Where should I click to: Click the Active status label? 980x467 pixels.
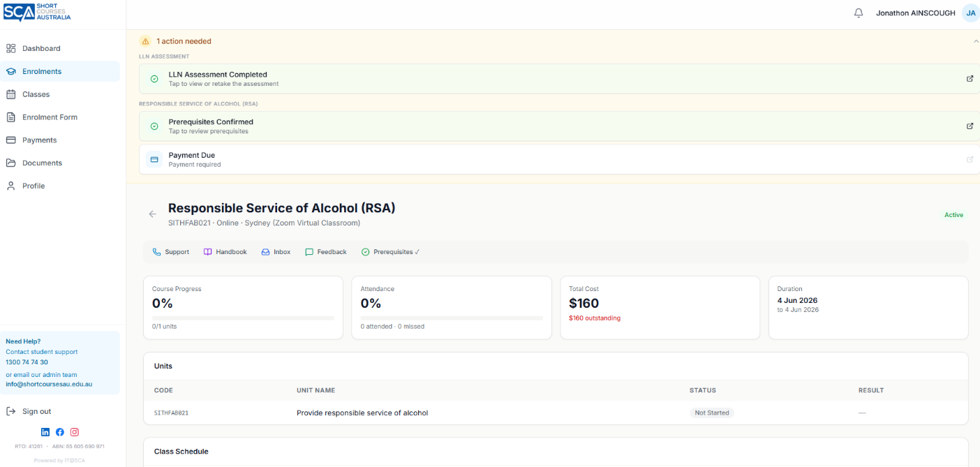[x=953, y=215]
